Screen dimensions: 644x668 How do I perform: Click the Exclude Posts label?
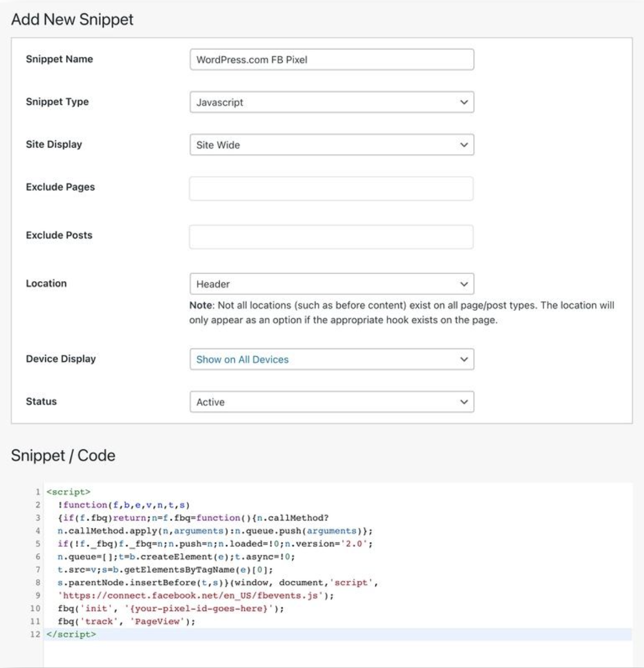pos(59,235)
